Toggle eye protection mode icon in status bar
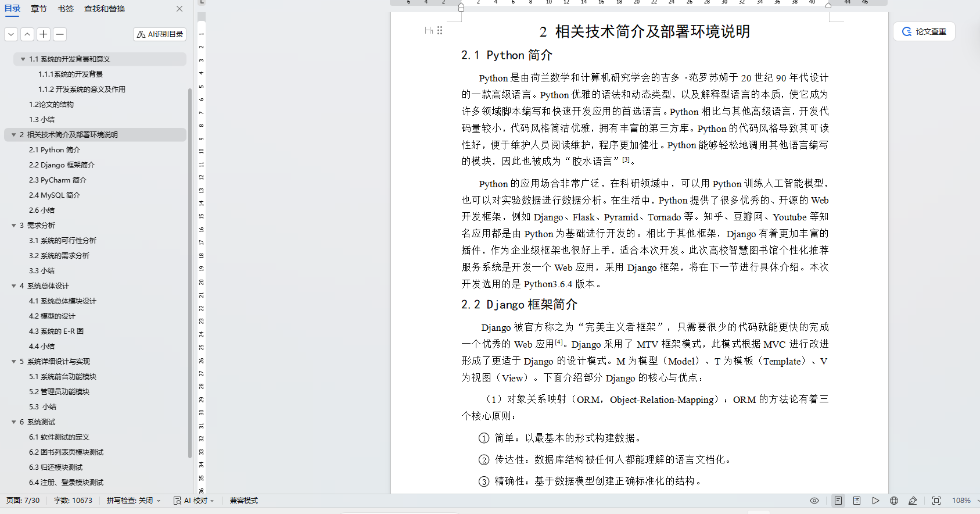 pyautogui.click(x=814, y=501)
